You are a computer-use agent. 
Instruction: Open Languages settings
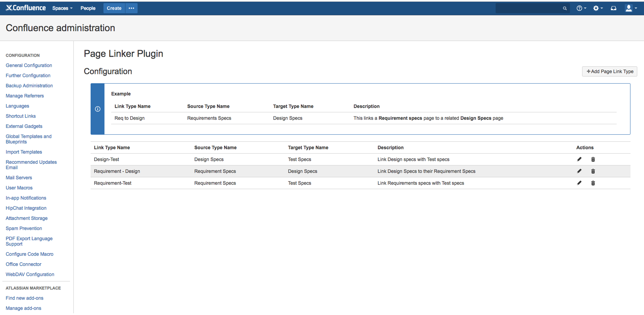click(x=17, y=106)
